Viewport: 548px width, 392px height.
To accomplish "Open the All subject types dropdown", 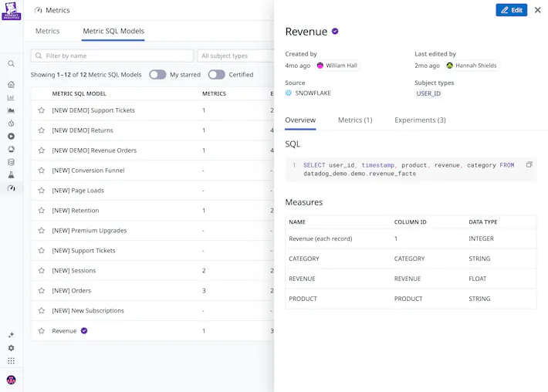I will 235,56.
